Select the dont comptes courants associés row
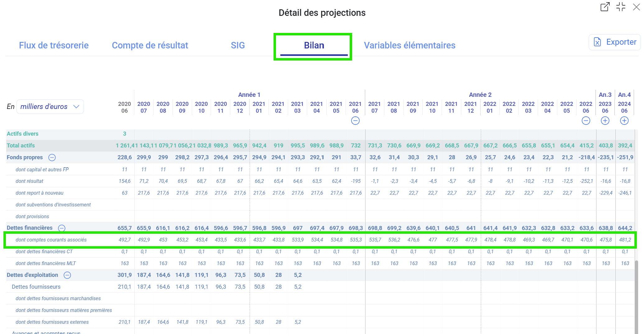Screen dimensions: 644x334 point(51,240)
